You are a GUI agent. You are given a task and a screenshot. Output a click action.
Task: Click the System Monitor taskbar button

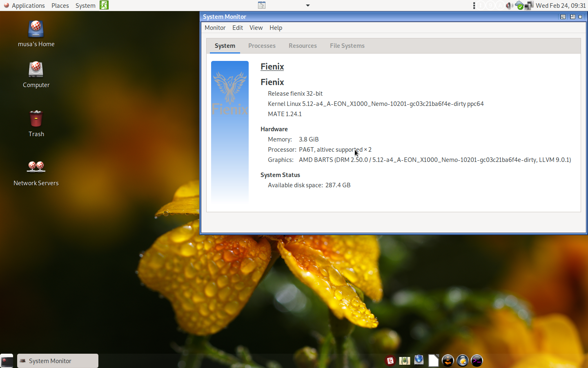pos(58,361)
